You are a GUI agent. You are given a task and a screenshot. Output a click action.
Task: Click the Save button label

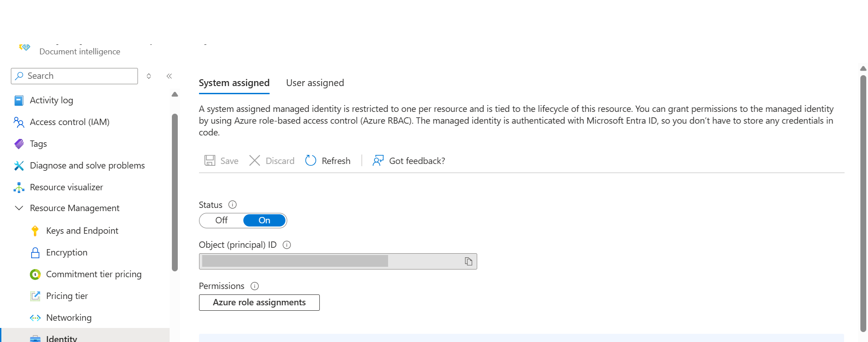[229, 161]
